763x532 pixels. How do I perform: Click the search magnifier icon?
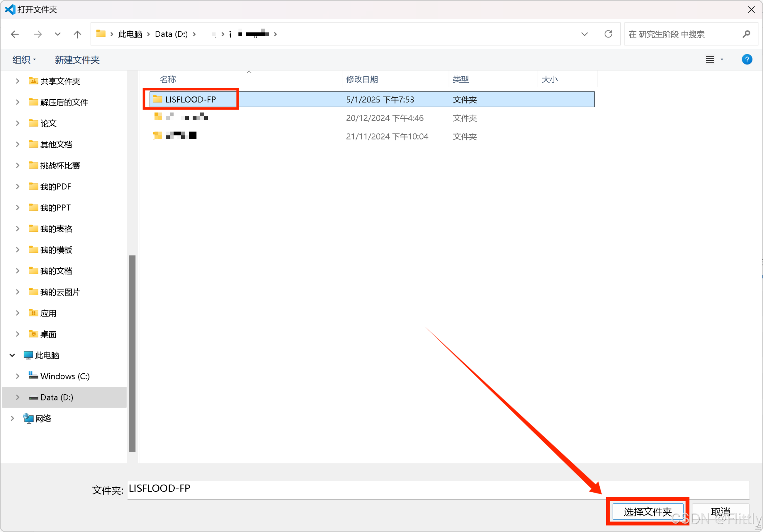tap(746, 34)
